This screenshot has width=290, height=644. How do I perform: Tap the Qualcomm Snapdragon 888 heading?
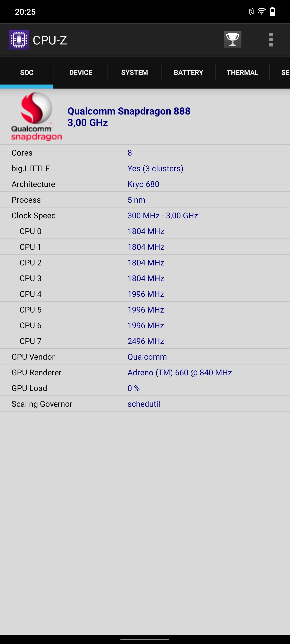(x=129, y=111)
